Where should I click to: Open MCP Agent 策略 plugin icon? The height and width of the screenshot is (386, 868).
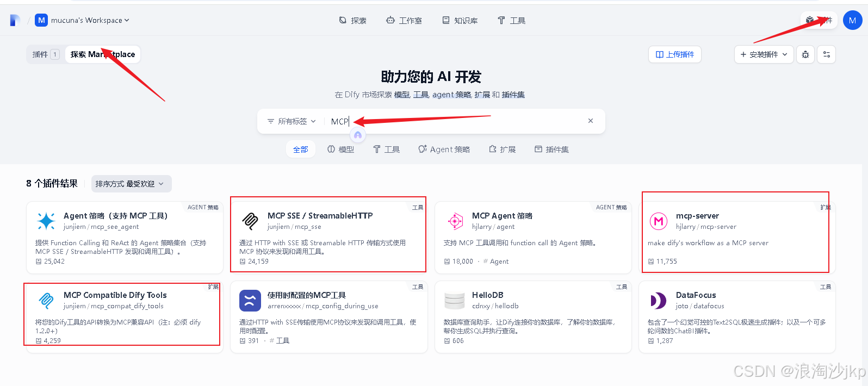point(455,221)
